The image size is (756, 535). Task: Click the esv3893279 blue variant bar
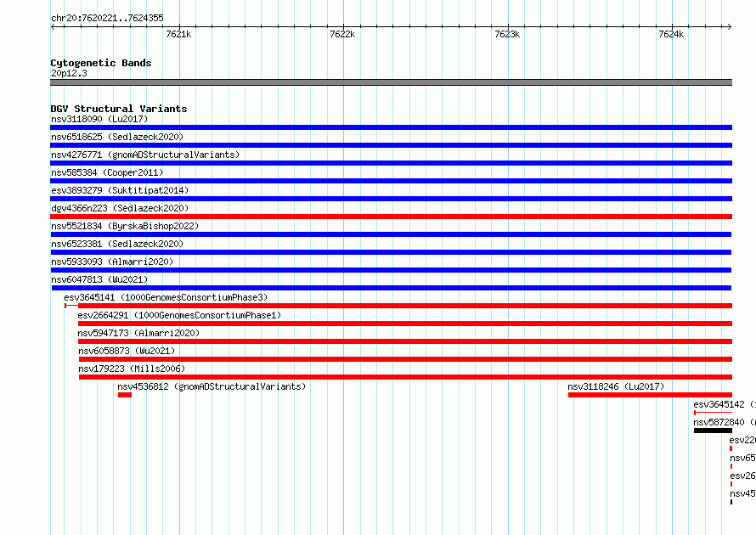[x=391, y=199]
